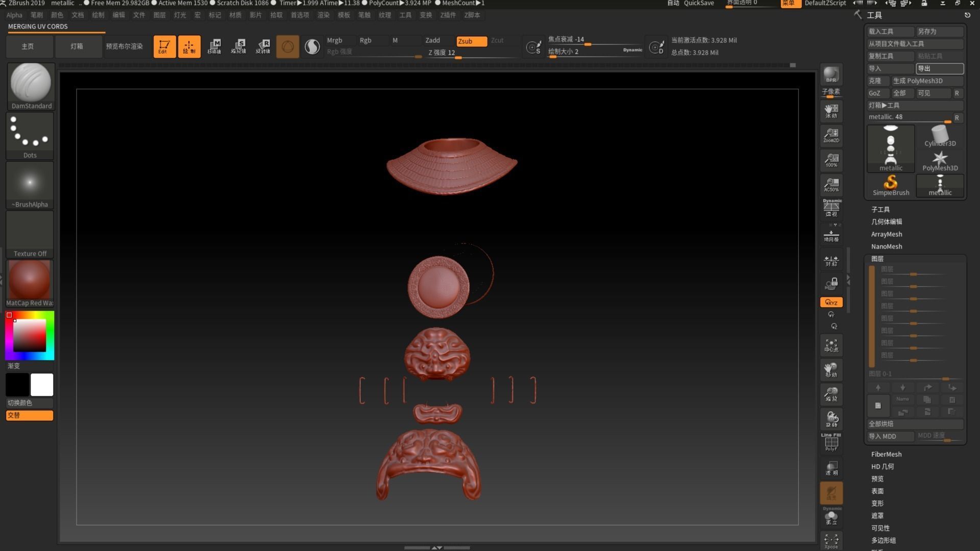Select the DamStandard brush thumbnail
The width and height of the screenshot is (980, 551).
tap(31, 86)
